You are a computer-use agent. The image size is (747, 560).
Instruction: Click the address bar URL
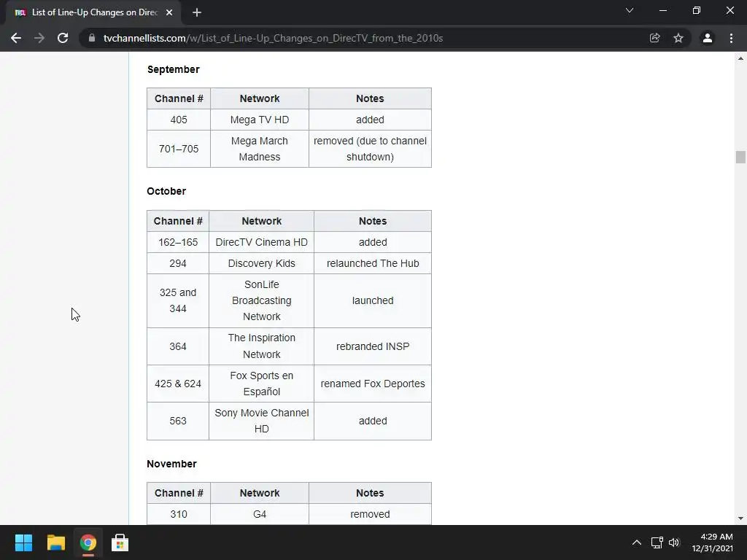(x=273, y=38)
